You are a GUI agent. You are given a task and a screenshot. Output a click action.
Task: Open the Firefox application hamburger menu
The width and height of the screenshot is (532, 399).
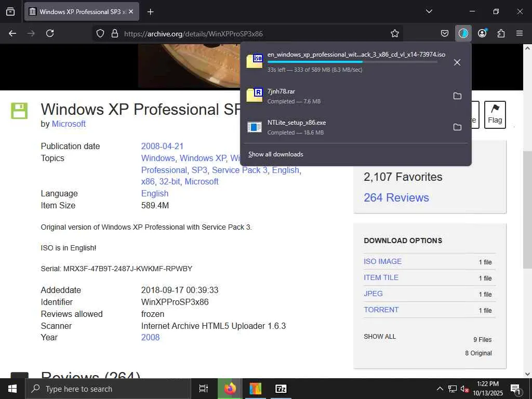click(520, 33)
